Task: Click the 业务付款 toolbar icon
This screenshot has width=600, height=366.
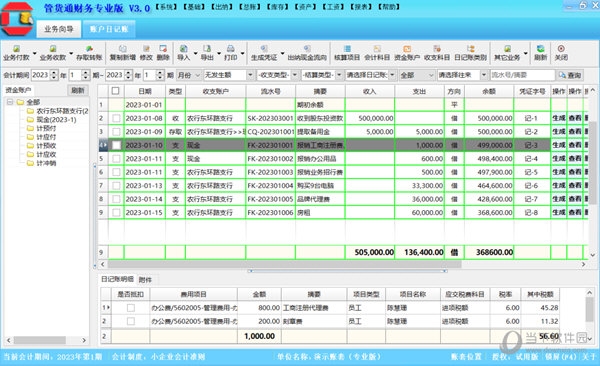Action: pyautogui.click(x=16, y=53)
